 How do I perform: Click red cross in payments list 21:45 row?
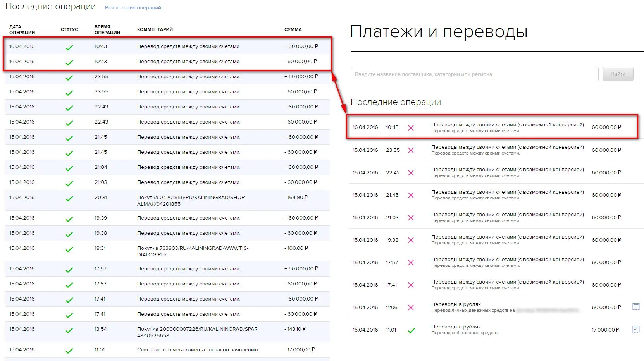click(x=411, y=195)
